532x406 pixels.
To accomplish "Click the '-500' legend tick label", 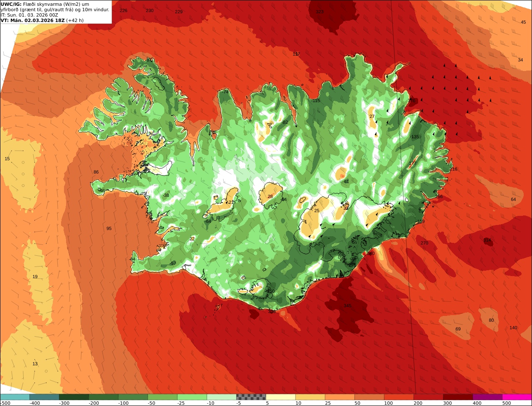I will (x=5, y=403).
